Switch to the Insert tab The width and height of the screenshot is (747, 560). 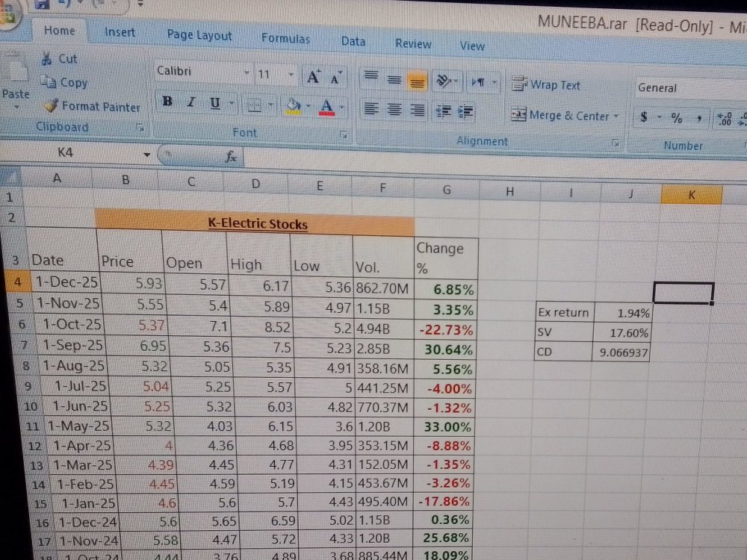tap(120, 32)
